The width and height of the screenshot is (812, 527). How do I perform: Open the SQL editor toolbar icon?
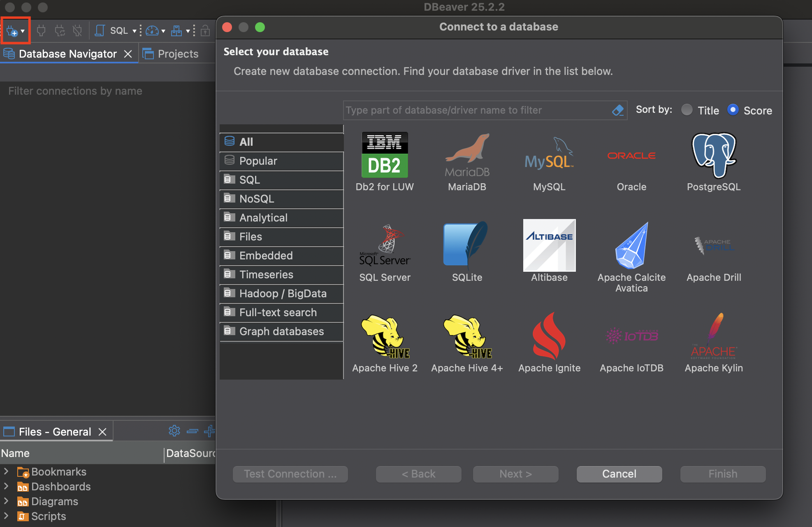tap(100, 30)
